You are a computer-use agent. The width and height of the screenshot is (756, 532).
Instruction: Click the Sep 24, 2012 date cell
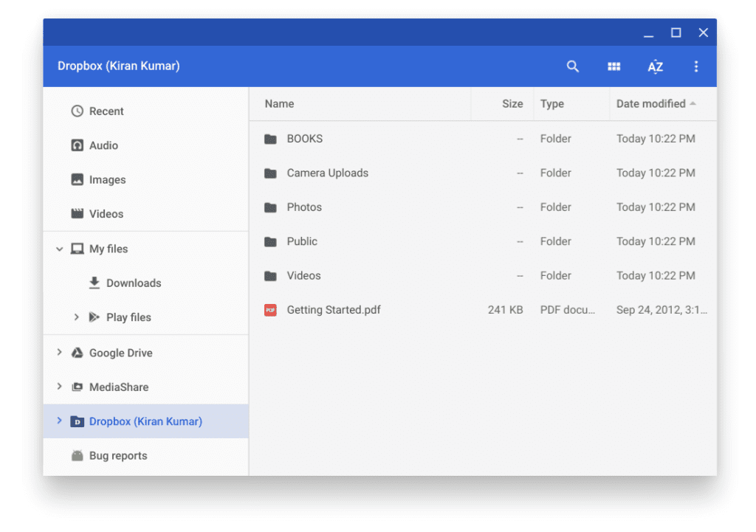661,310
